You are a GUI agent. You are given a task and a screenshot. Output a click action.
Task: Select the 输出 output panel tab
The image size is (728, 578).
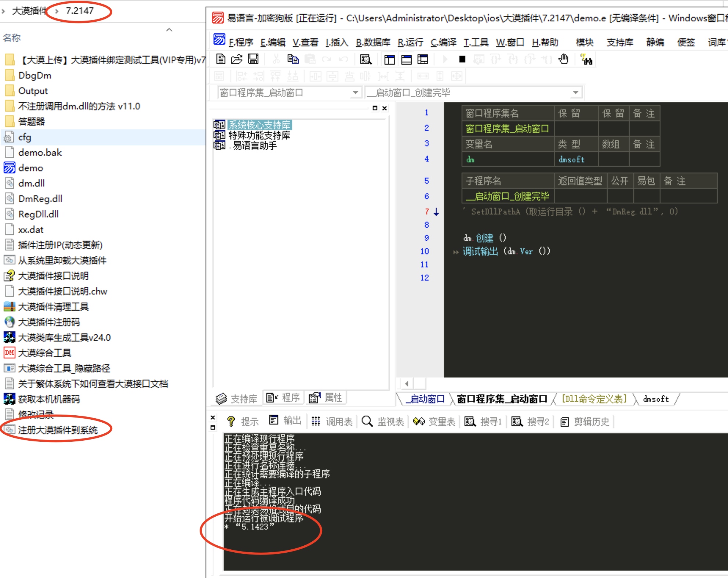pyautogui.click(x=285, y=421)
